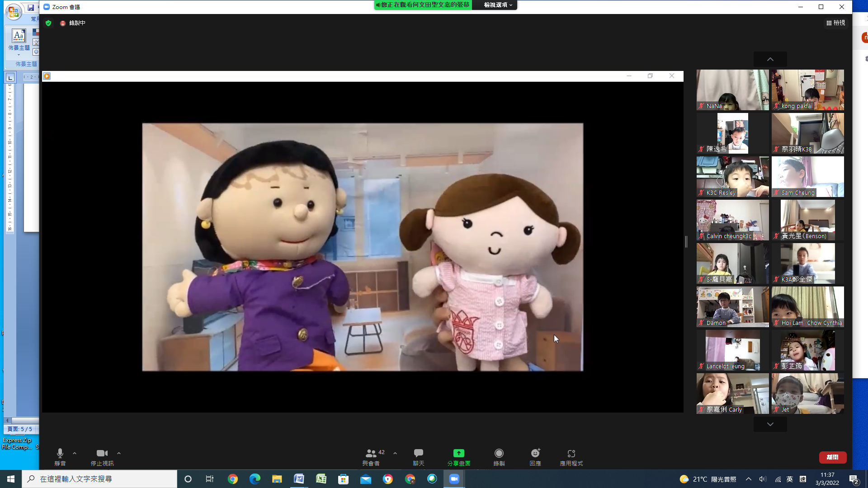Go to previous page of participant gallery
Viewport: 868px width, 488px height.
(x=770, y=59)
